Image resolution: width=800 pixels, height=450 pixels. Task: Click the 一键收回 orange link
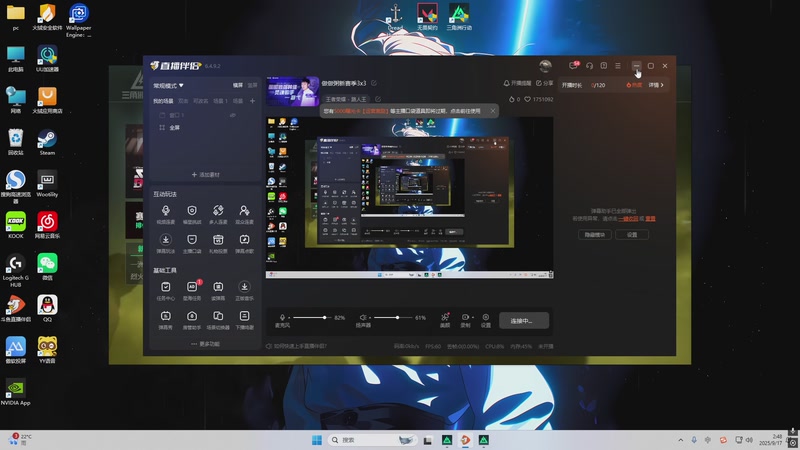(628, 218)
